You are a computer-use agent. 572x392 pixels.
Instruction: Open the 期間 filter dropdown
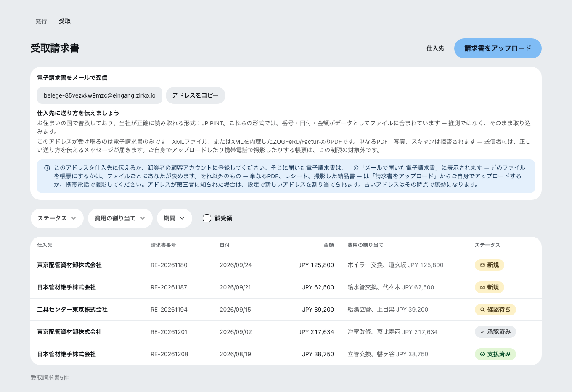click(175, 218)
